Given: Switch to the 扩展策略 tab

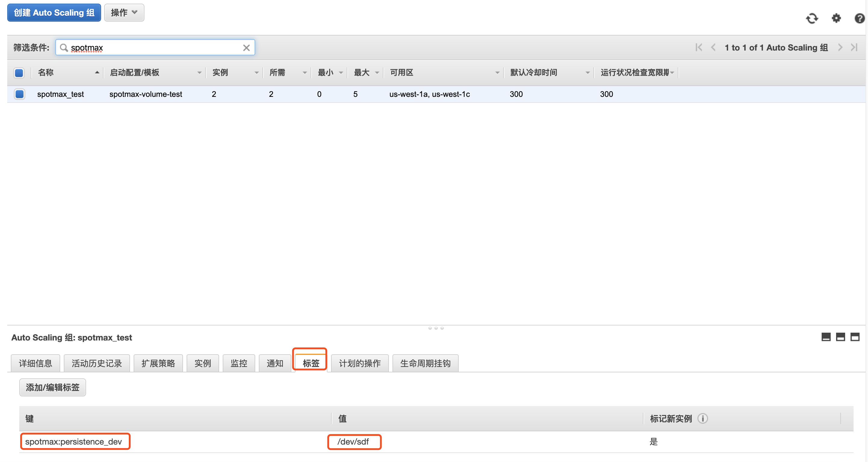Looking at the screenshot, I should (158, 363).
